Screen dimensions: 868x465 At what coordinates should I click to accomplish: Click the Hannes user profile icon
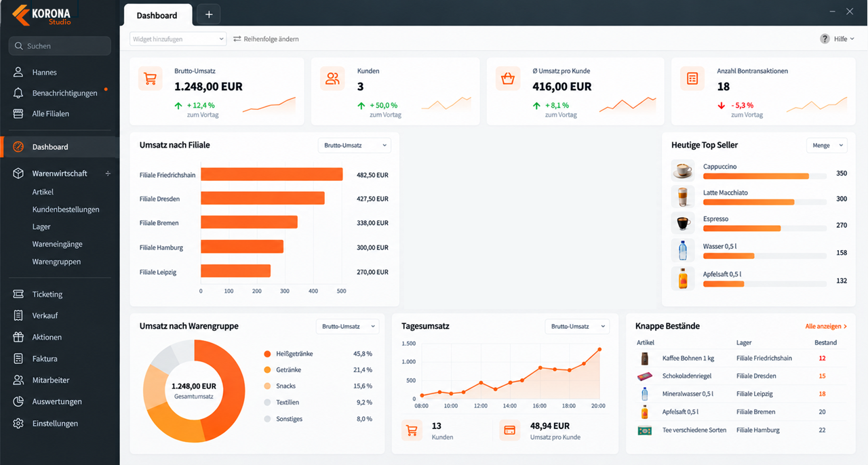click(x=18, y=73)
